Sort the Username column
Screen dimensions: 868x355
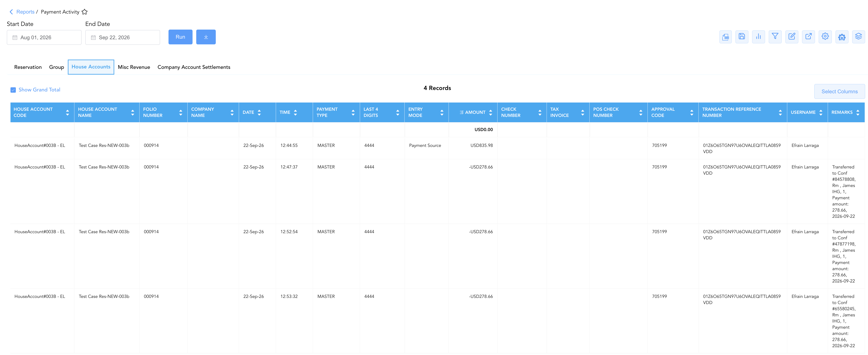[821, 112]
